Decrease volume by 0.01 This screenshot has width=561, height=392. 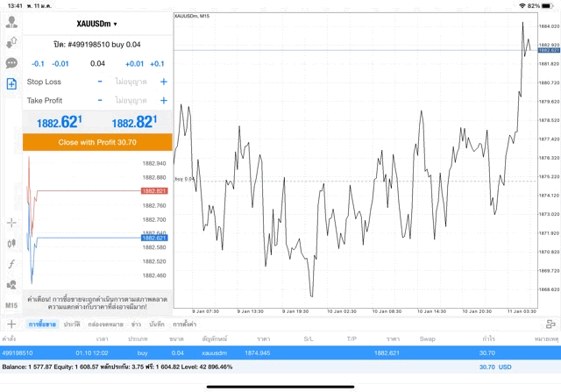click(x=60, y=64)
